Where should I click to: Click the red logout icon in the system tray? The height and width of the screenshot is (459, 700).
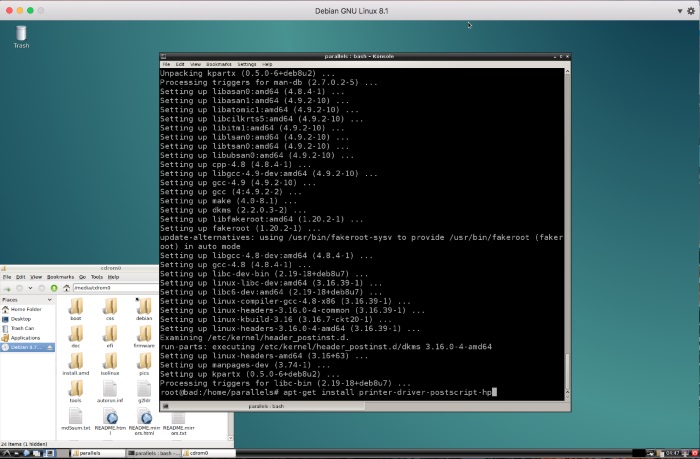coord(695,453)
